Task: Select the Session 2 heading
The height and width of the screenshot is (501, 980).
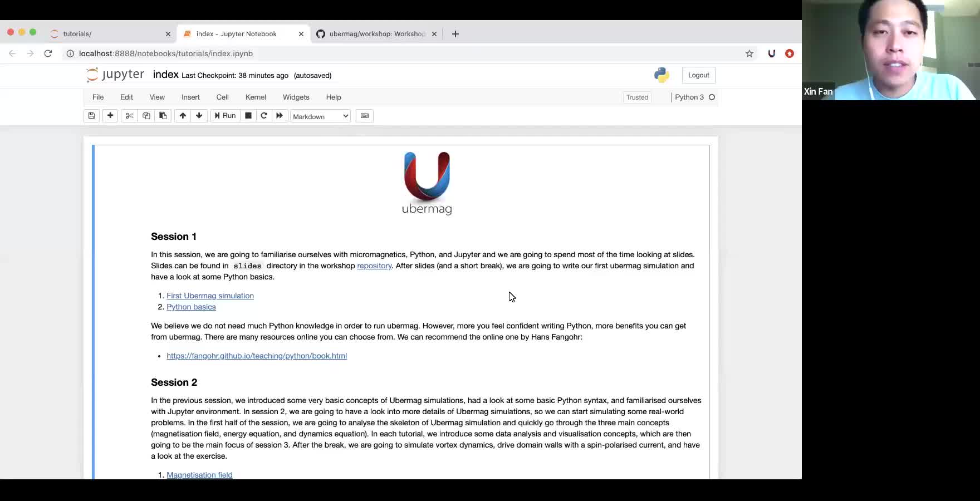Action: pyautogui.click(x=174, y=382)
